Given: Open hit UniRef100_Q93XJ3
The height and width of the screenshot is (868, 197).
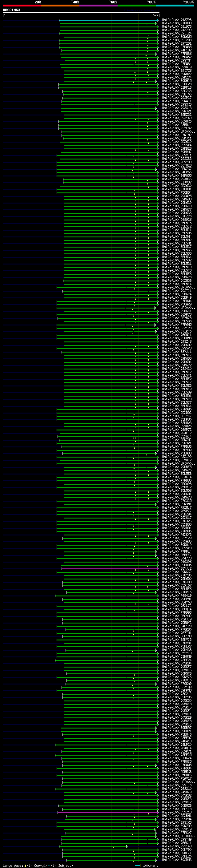Looking at the screenshot, I should (x=177, y=108).
